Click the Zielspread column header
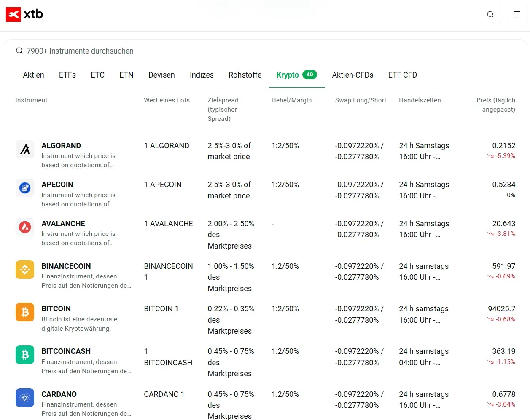 tap(223, 110)
